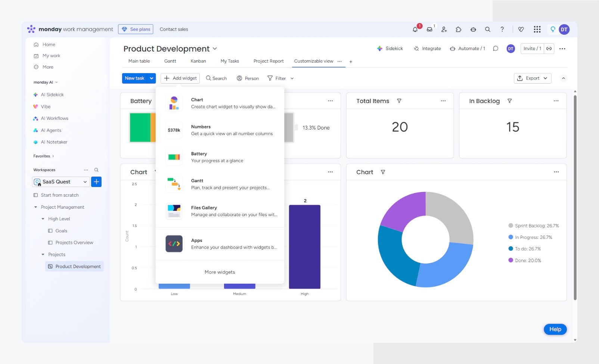Open board options three-dot menu
The width and height of the screenshot is (599, 364).
(x=562, y=49)
